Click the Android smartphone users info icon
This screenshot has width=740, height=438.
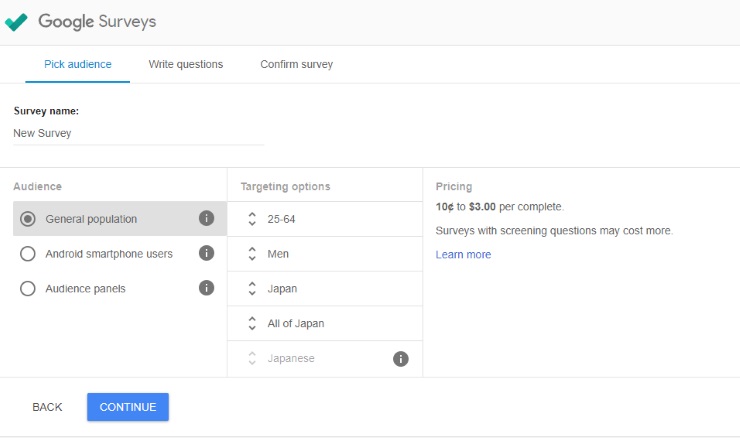pos(206,253)
